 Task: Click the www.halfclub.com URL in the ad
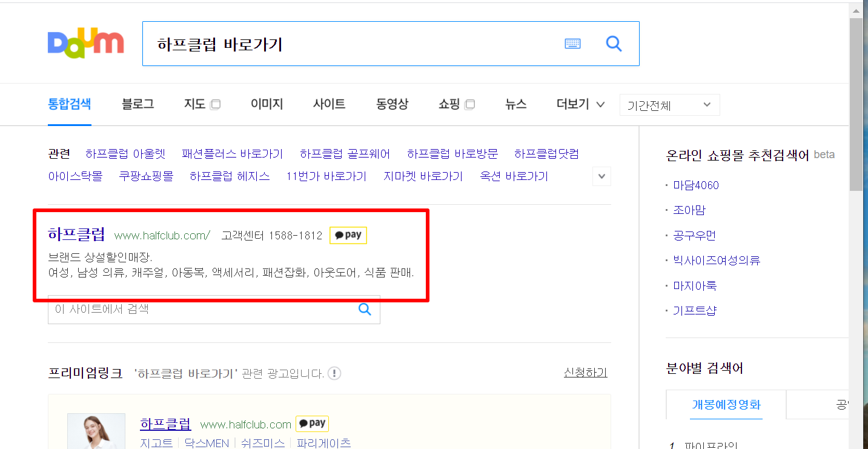(245, 424)
